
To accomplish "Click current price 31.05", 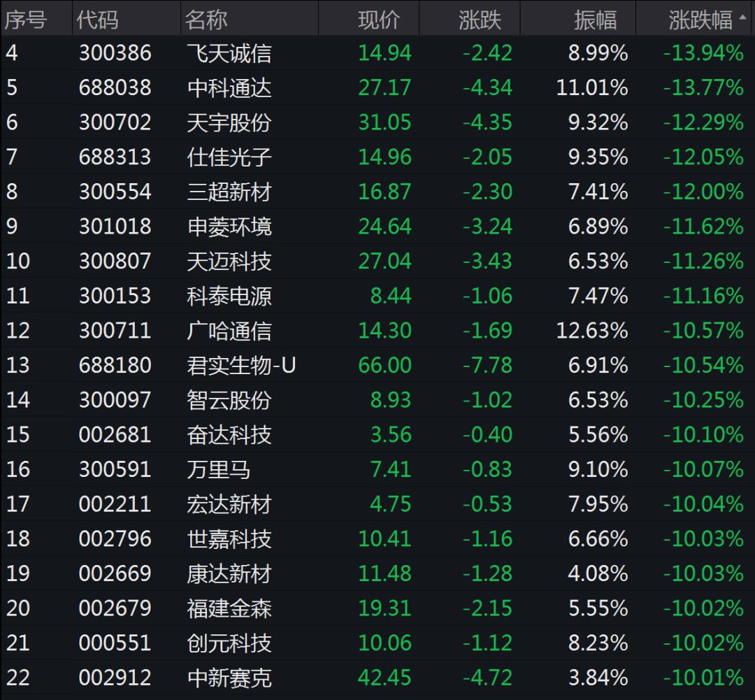I will tap(384, 122).
